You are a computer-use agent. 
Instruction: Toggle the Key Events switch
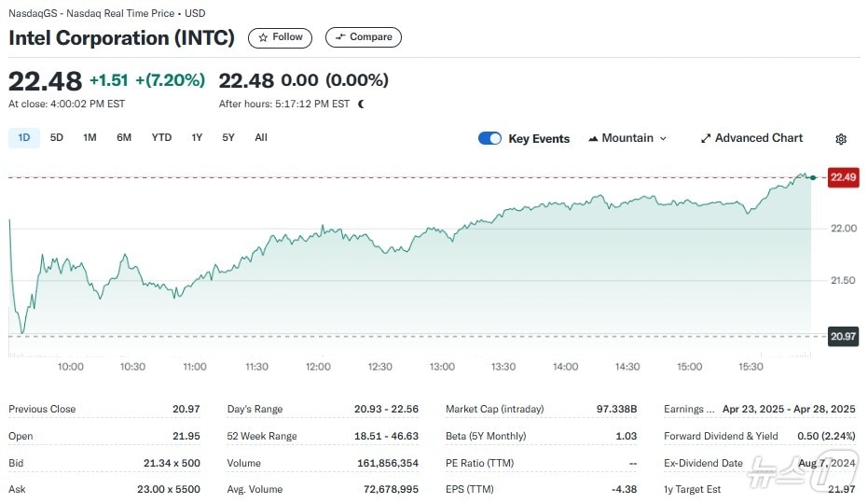pyautogui.click(x=489, y=138)
